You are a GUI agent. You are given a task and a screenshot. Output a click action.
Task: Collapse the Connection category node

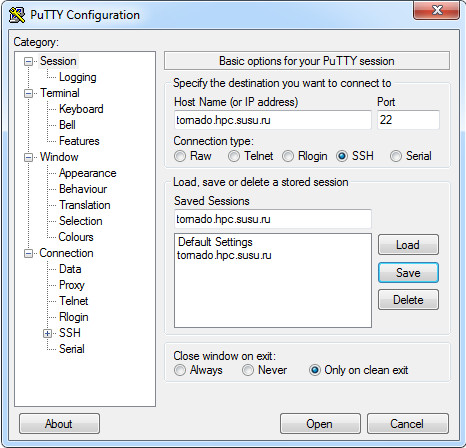(29, 254)
